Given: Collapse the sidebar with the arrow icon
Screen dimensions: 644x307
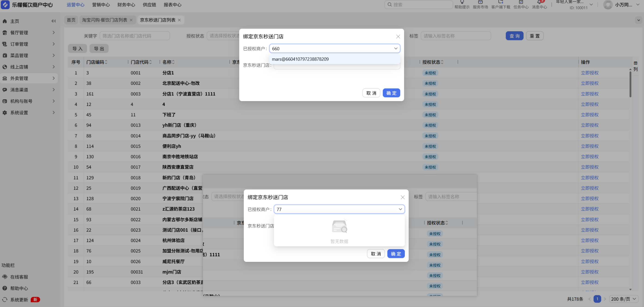Looking at the screenshot, I should (x=54, y=21).
